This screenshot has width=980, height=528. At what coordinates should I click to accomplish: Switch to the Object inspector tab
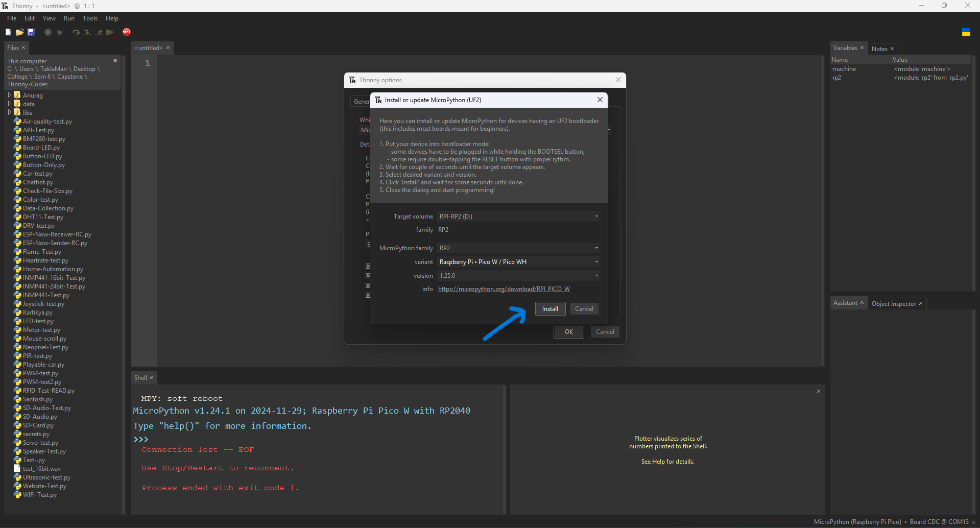pyautogui.click(x=894, y=303)
